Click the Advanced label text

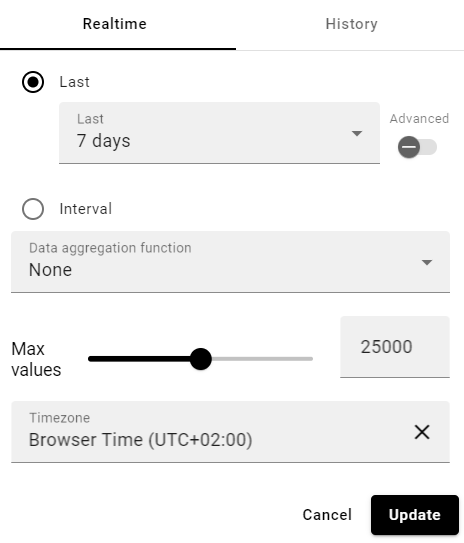pos(419,118)
